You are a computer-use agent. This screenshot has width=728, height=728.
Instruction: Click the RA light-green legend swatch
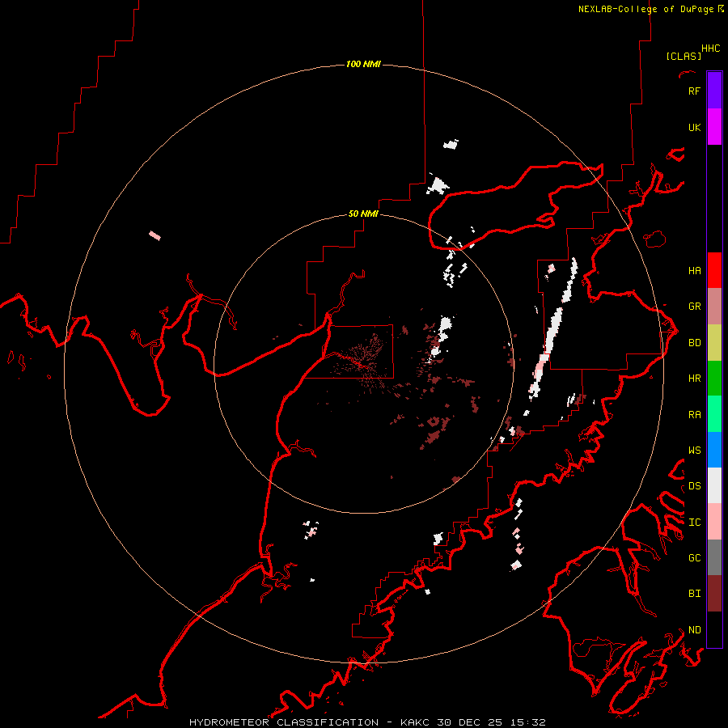tap(714, 414)
